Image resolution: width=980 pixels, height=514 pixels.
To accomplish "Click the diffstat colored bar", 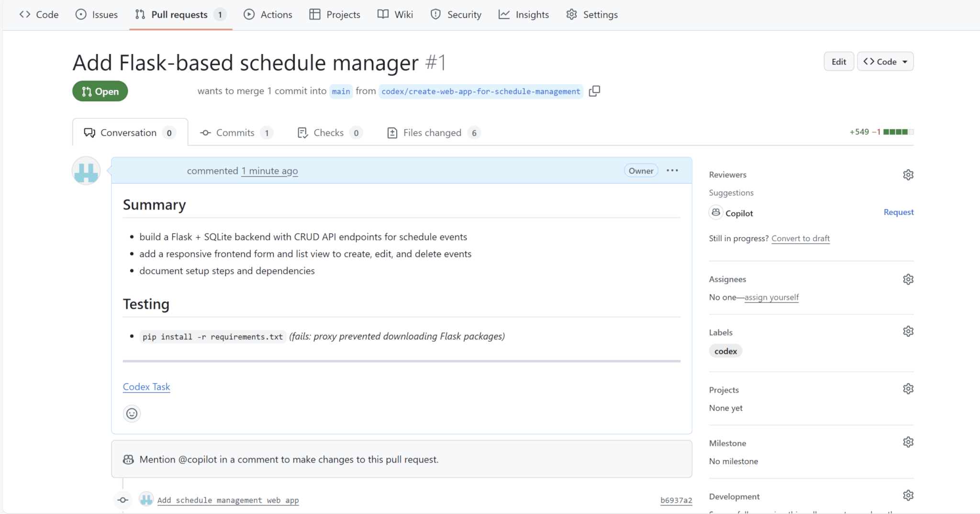I will coord(898,132).
